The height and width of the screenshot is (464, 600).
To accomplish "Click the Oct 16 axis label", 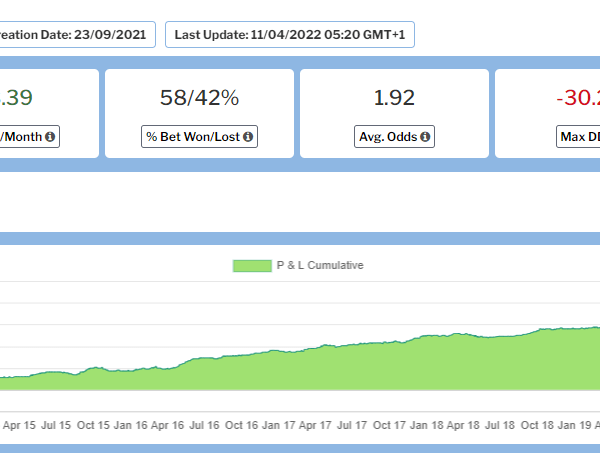I will (x=241, y=425).
